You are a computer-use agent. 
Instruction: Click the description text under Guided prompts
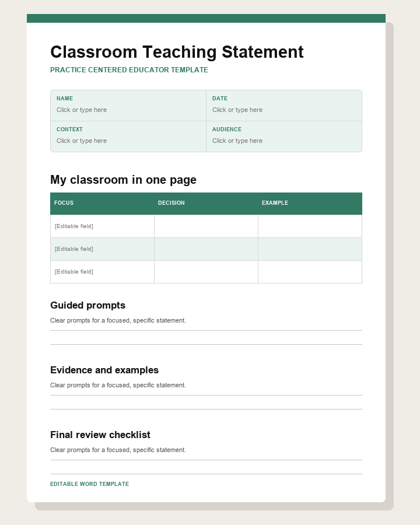[x=118, y=320]
